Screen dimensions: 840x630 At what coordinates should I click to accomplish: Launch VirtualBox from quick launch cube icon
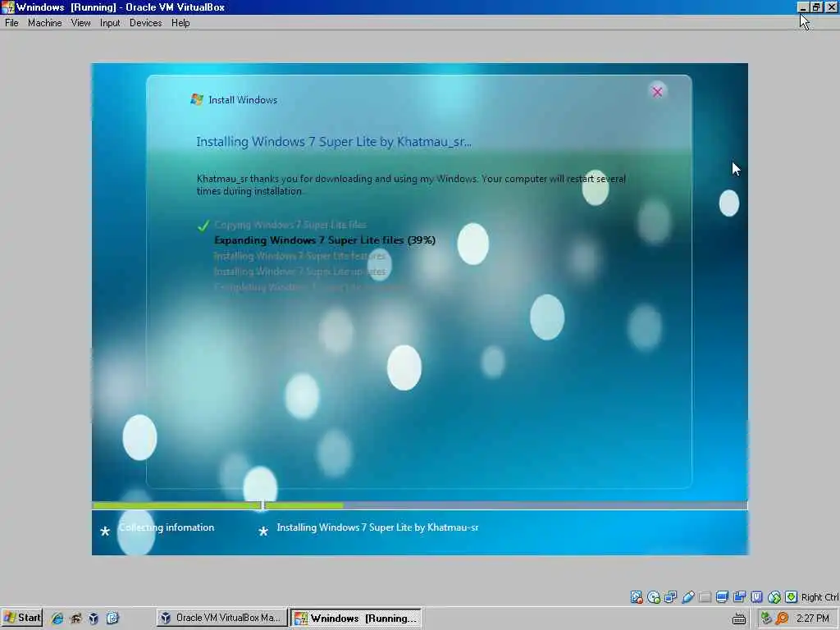pyautogui.click(x=94, y=619)
